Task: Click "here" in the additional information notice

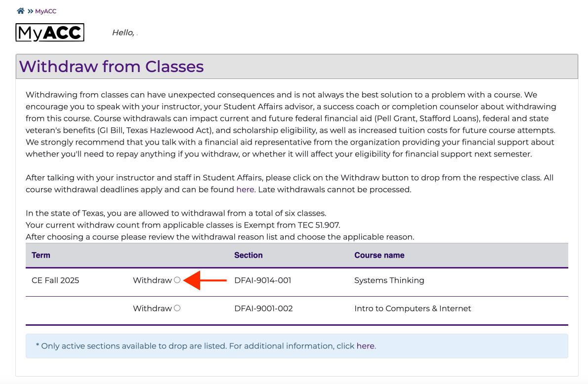Action: click(x=366, y=346)
